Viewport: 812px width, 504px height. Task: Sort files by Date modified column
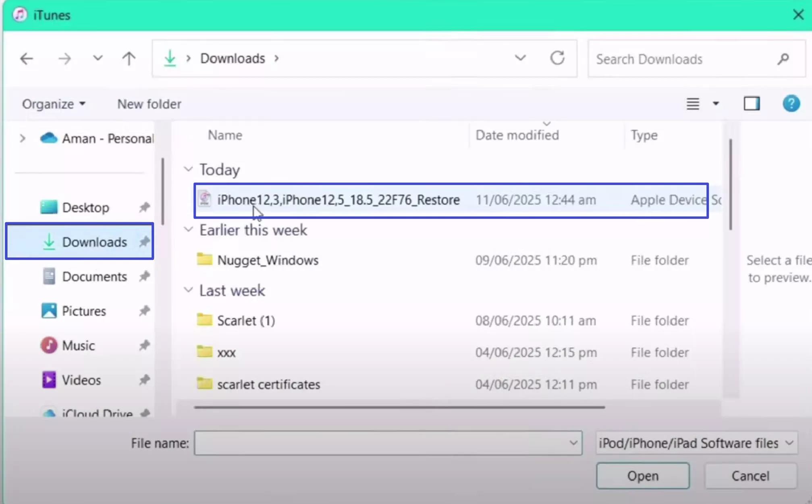point(517,135)
